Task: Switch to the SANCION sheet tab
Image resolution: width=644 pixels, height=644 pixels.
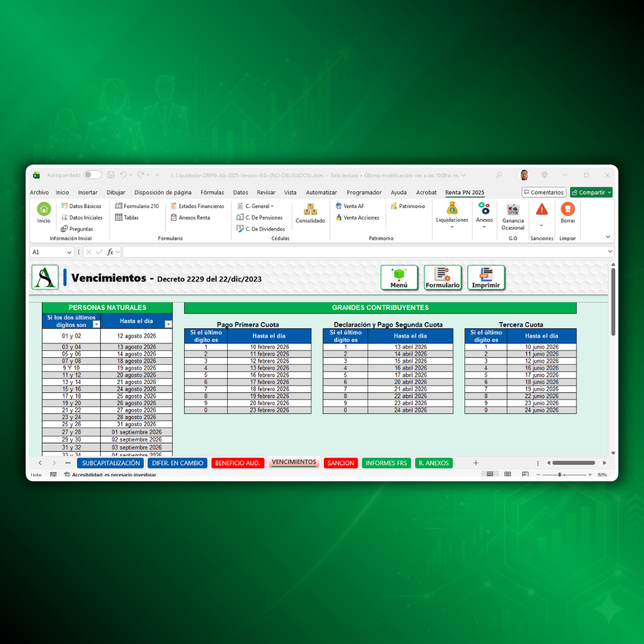Action: tap(341, 463)
